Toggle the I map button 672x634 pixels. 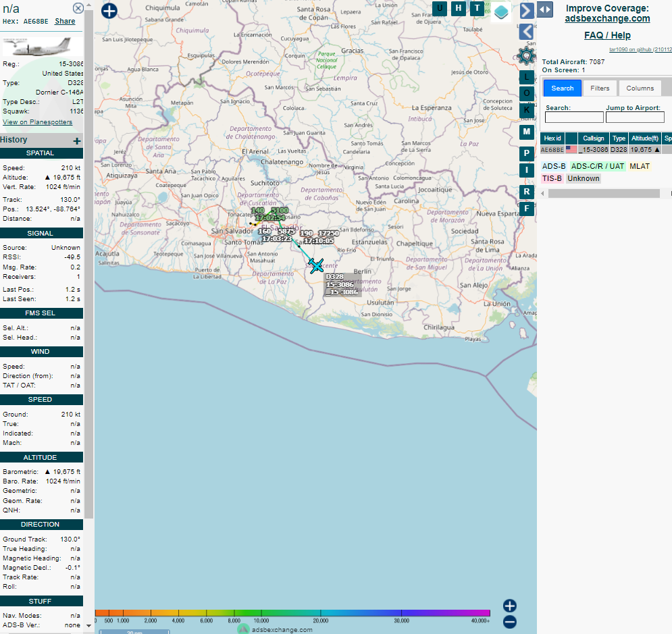527,170
